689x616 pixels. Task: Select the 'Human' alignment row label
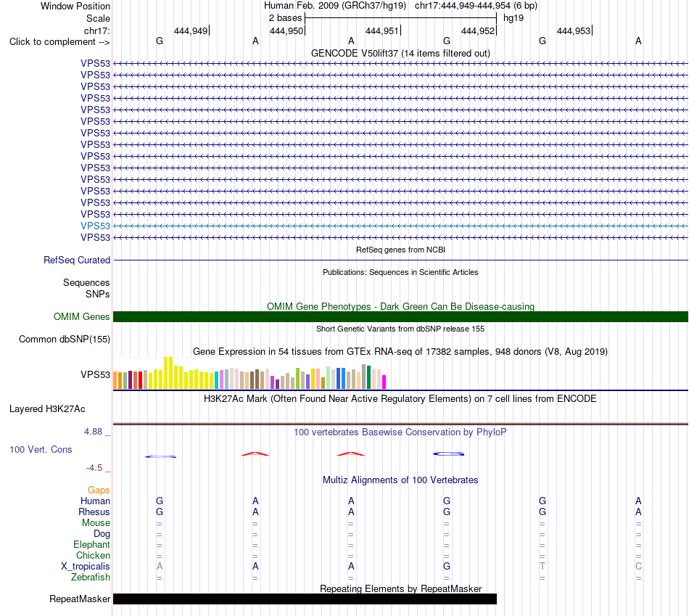pos(95,501)
